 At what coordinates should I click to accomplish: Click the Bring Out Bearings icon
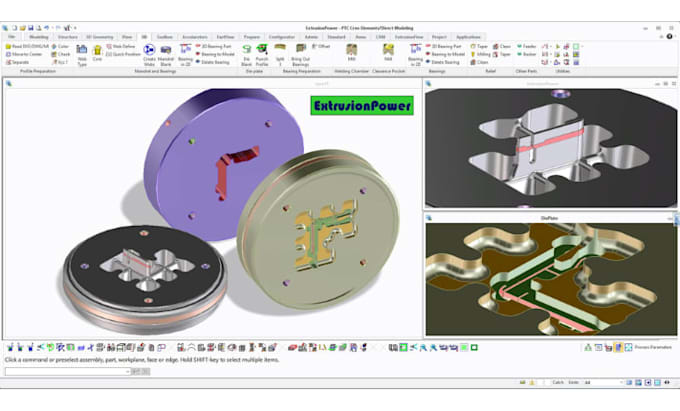click(301, 54)
